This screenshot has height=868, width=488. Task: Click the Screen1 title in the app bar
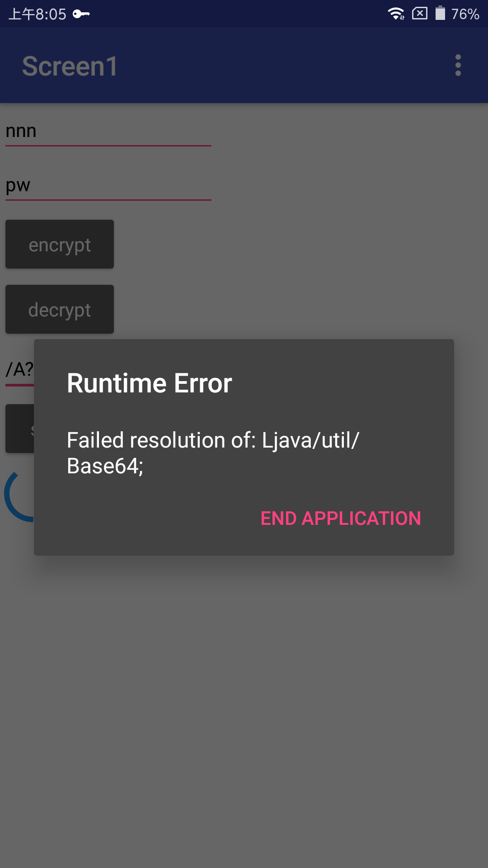(70, 66)
